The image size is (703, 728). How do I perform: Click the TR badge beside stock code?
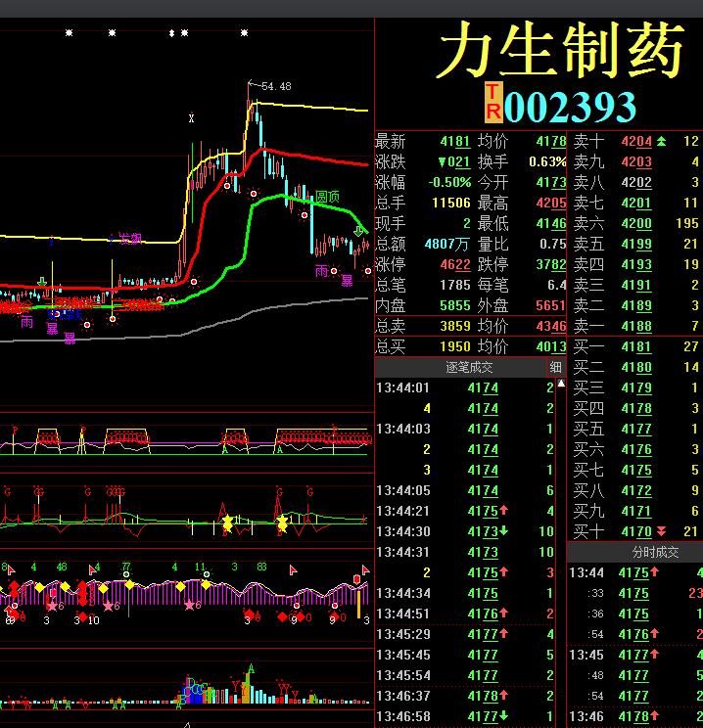click(x=493, y=103)
